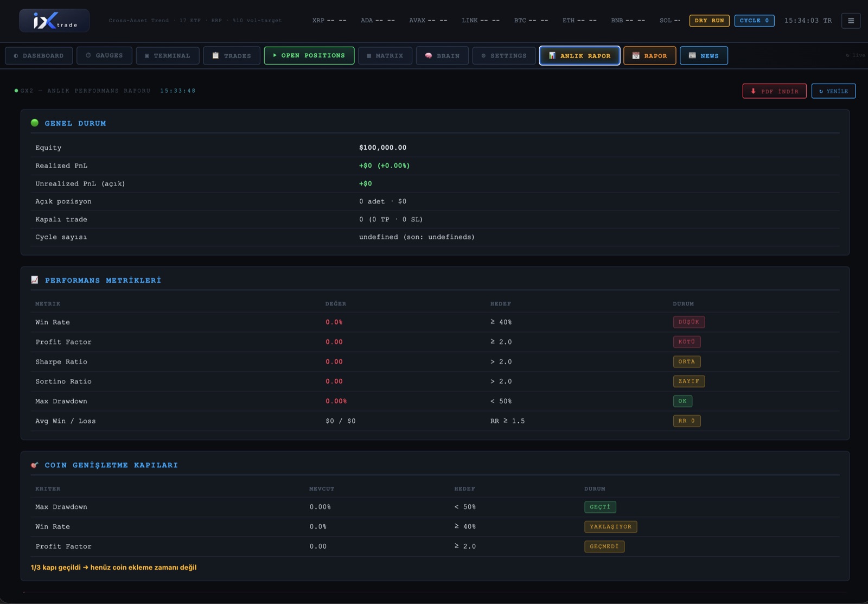Click the GEÇMEDİ status badge
This screenshot has height=604, width=868.
tap(604, 546)
